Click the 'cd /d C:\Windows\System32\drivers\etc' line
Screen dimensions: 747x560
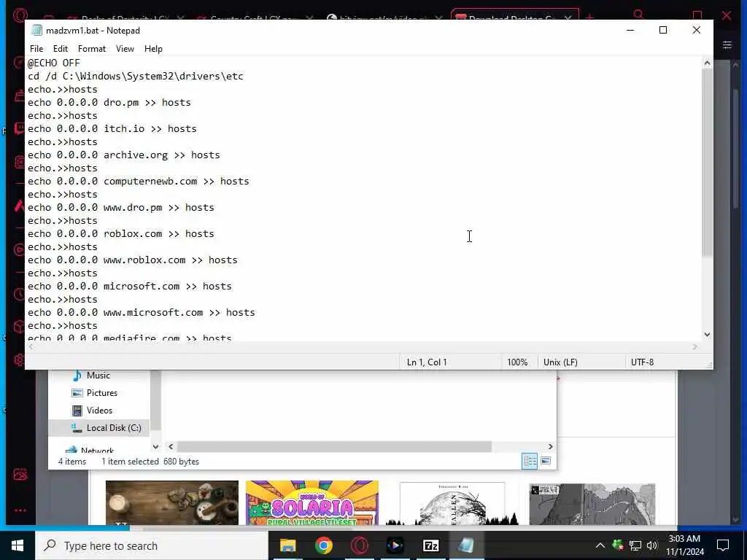pyautogui.click(x=136, y=76)
